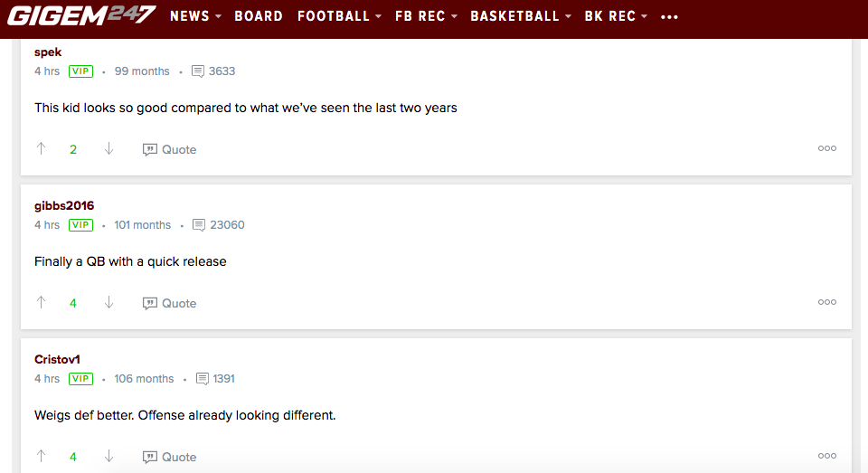Quote Cristov1's comment
The image size is (868, 473).
point(170,458)
